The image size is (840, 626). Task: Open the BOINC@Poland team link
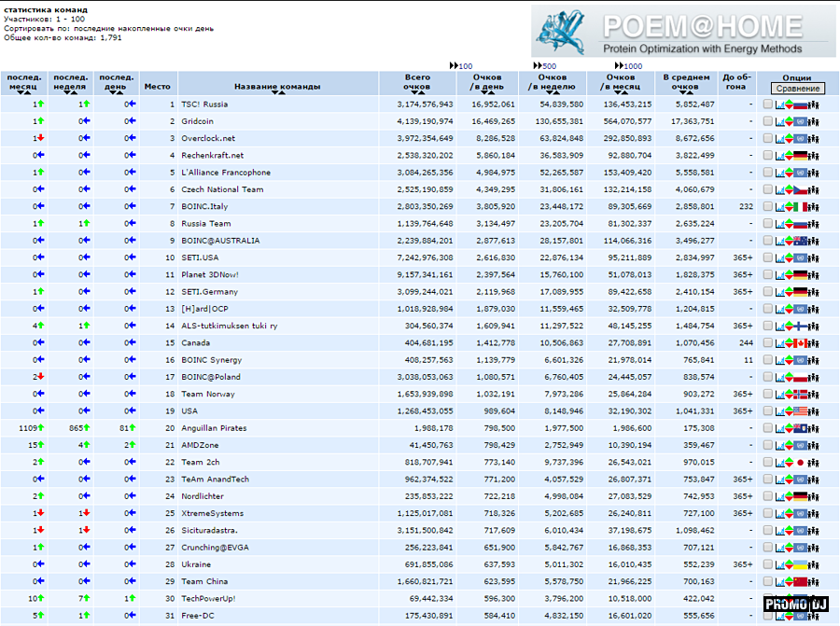click(x=211, y=377)
